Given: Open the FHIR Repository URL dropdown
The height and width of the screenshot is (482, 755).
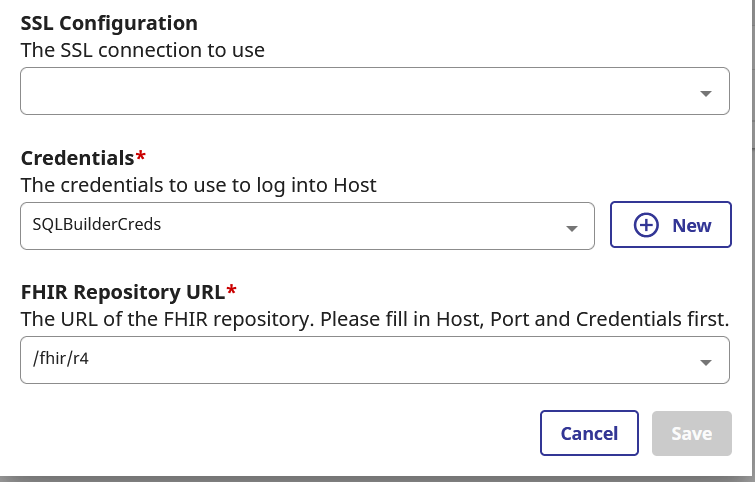Looking at the screenshot, I should pos(375,360).
